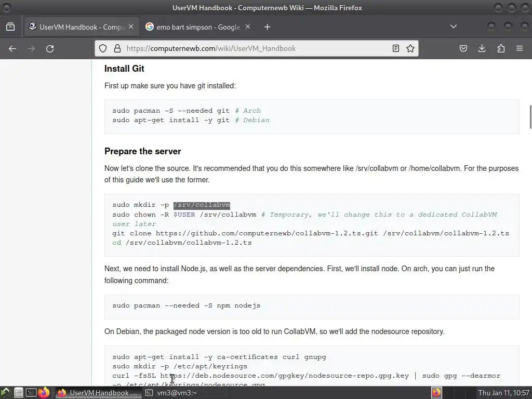Click the Install Git heading
Viewport: 532px width, 399px height.
point(124,69)
